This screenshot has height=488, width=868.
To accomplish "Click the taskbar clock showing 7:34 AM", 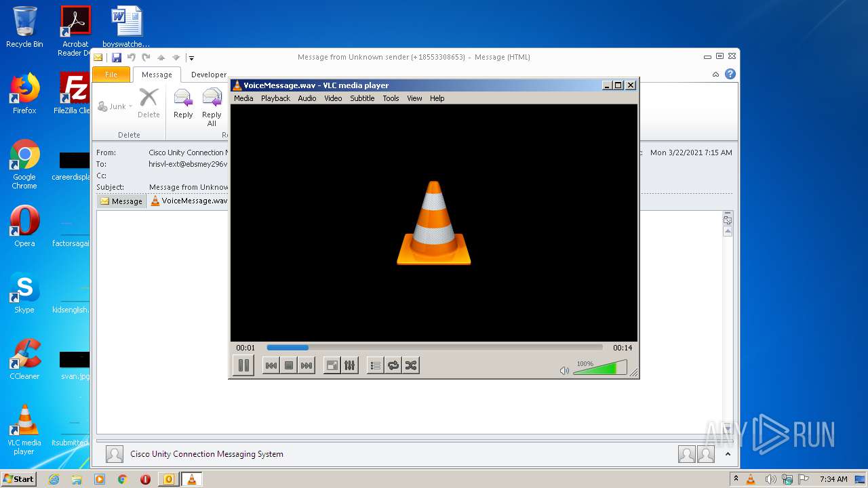I will (x=833, y=479).
